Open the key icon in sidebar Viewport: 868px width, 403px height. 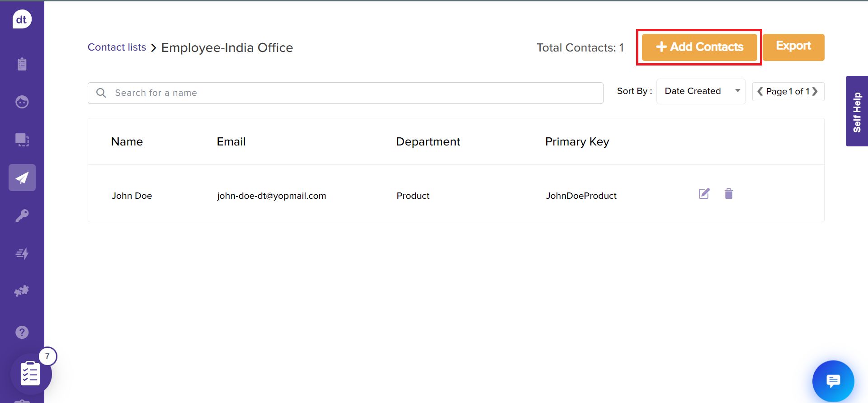(22, 216)
